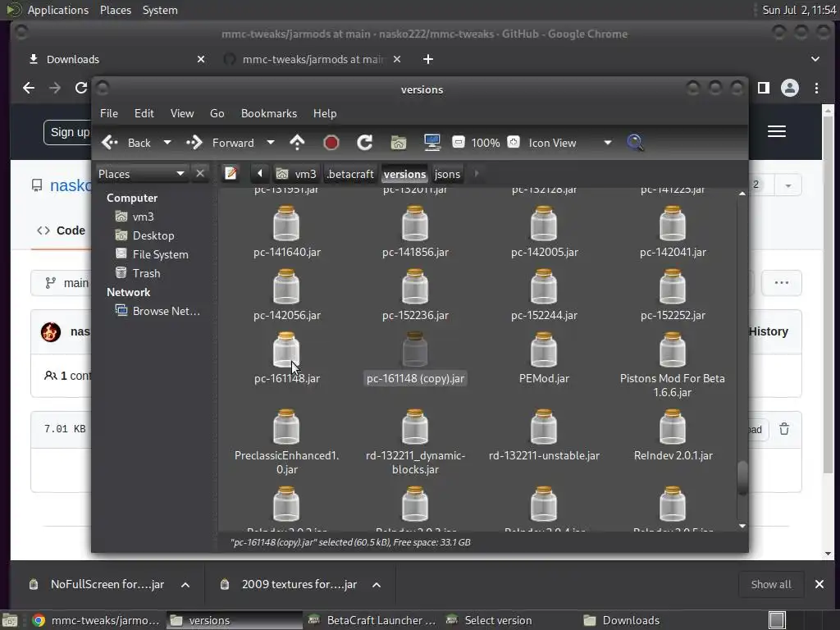840x630 pixels.
Task: Navigate to jsons in the path bar
Action: [x=447, y=174]
